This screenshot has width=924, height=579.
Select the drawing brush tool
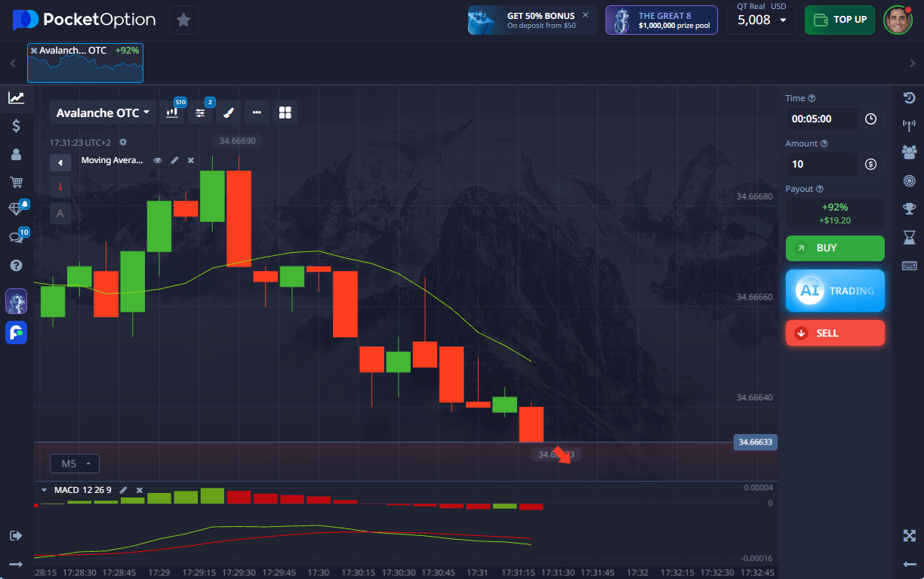click(229, 112)
